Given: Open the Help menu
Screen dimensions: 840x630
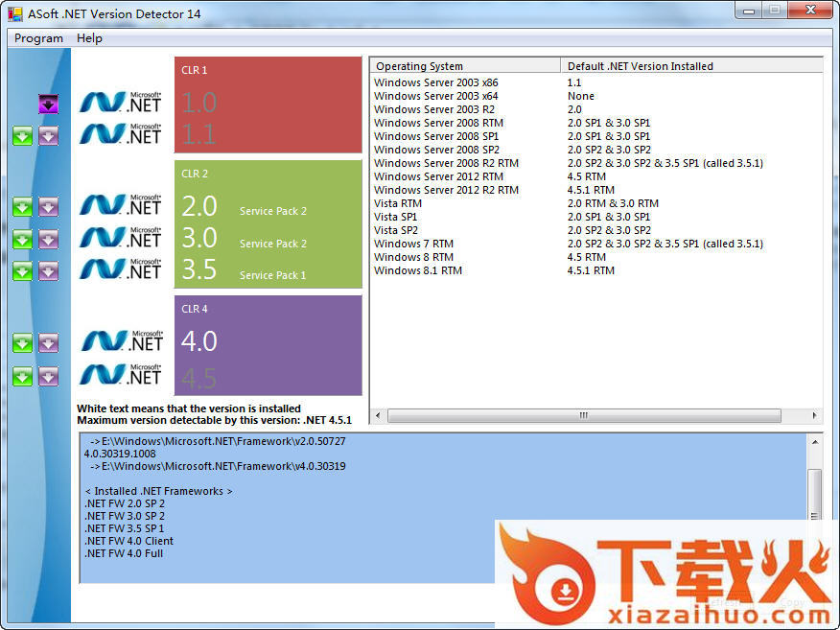Looking at the screenshot, I should (89, 38).
